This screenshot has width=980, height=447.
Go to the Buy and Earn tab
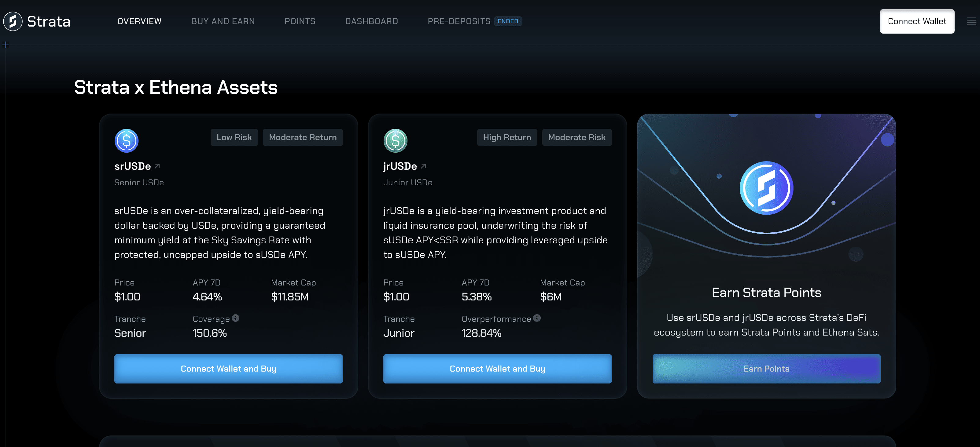(223, 21)
